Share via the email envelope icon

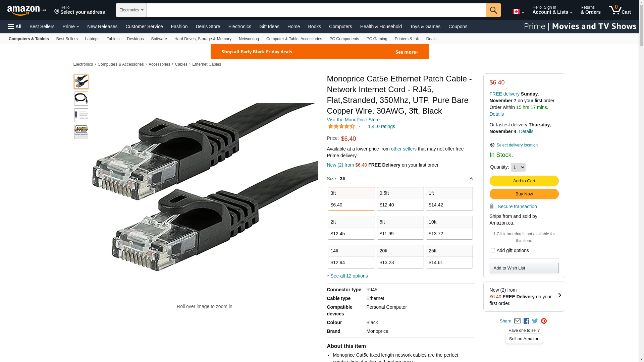tap(517, 321)
